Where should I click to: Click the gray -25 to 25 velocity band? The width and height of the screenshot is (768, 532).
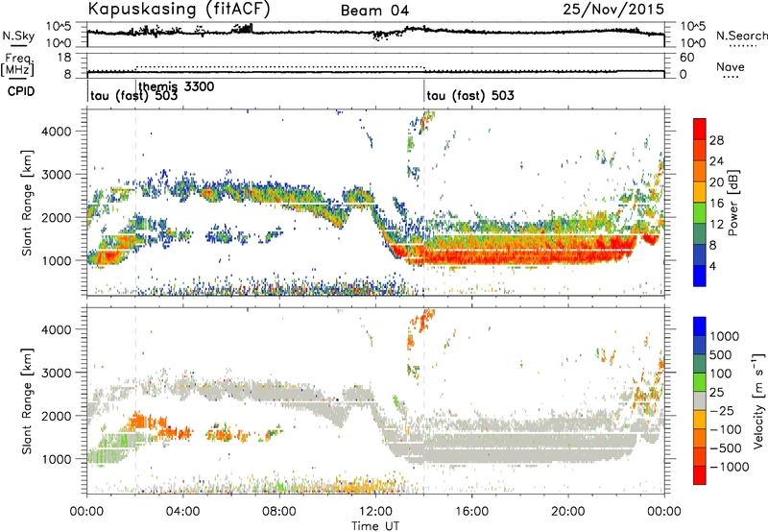tap(700, 400)
